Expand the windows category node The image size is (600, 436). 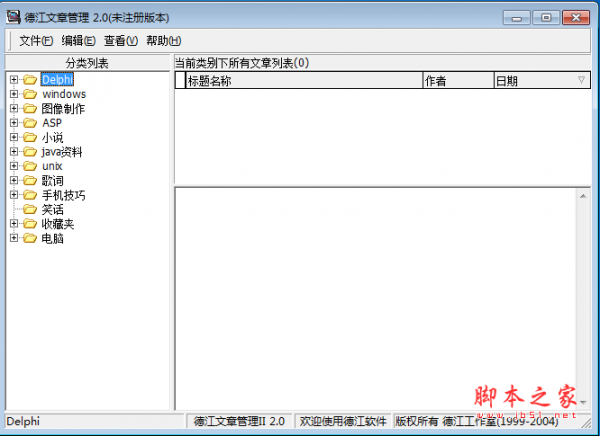coord(14,94)
